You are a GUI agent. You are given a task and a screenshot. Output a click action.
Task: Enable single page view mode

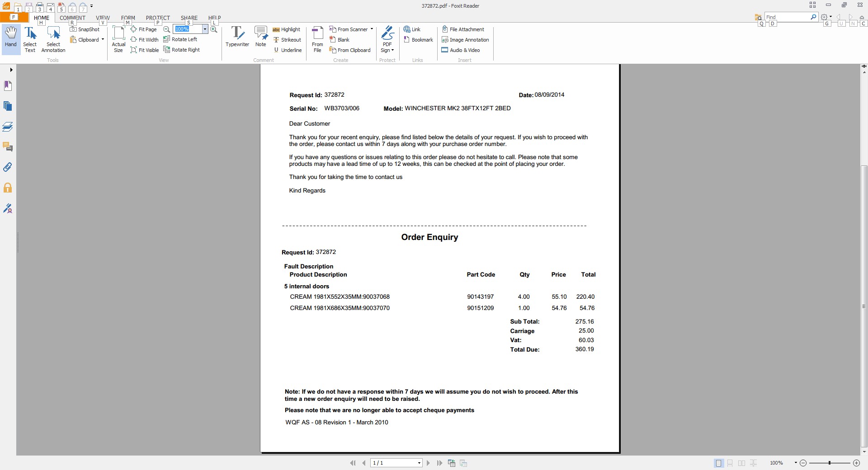[x=718, y=463]
